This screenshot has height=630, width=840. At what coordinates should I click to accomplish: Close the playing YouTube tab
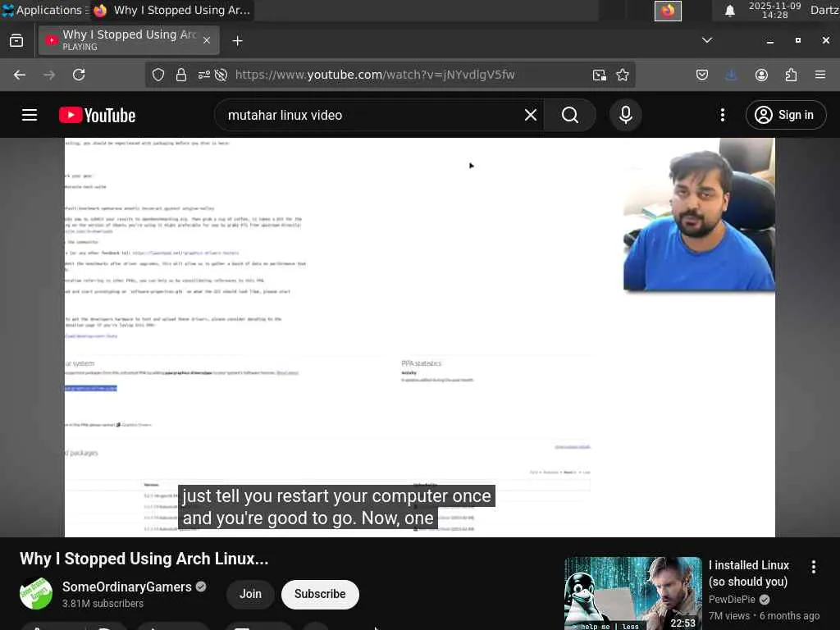[207, 40]
